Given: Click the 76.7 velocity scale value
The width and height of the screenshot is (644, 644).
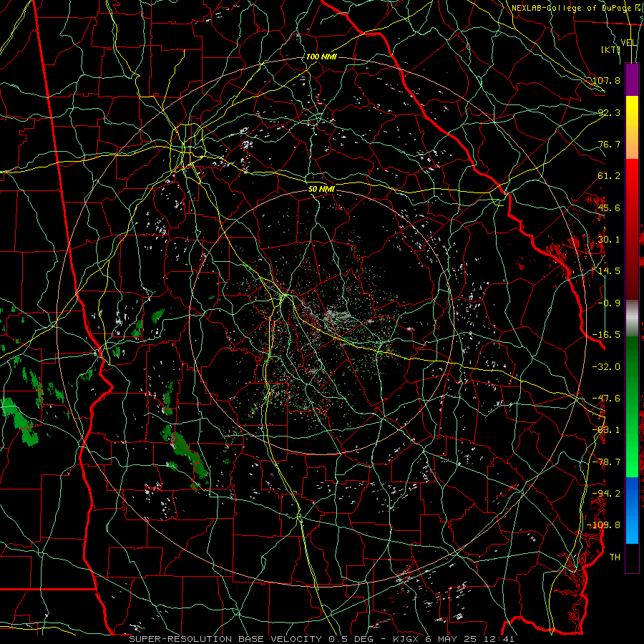Looking at the screenshot, I should [x=609, y=144].
